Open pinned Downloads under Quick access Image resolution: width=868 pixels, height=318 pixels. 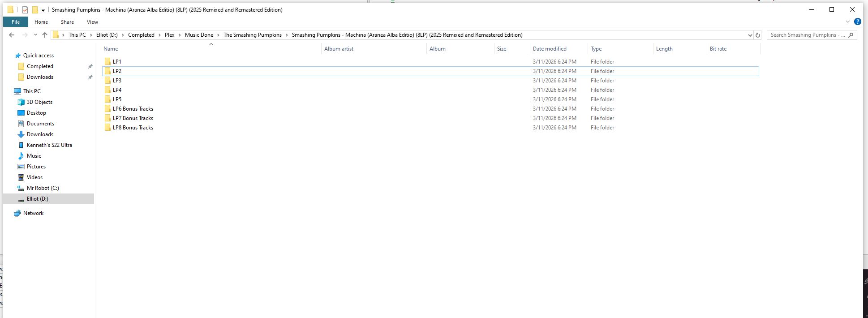(40, 77)
